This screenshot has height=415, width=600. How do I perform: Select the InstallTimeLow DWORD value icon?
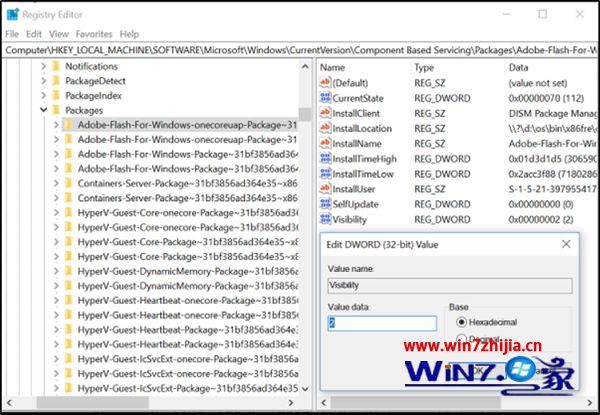[x=325, y=174]
